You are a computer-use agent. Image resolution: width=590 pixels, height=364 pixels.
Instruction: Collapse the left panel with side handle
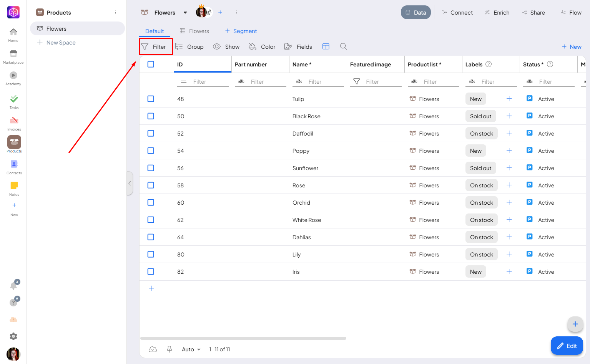(x=130, y=183)
